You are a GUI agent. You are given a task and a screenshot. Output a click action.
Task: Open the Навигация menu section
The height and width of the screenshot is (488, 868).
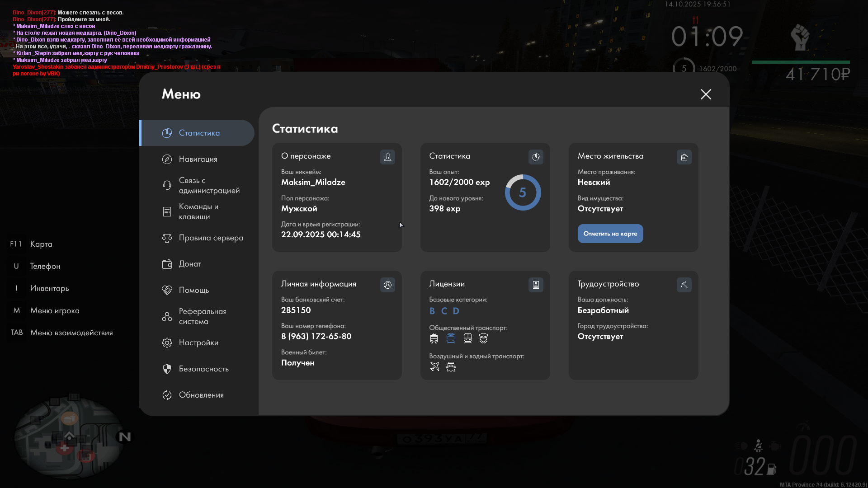[x=198, y=159]
